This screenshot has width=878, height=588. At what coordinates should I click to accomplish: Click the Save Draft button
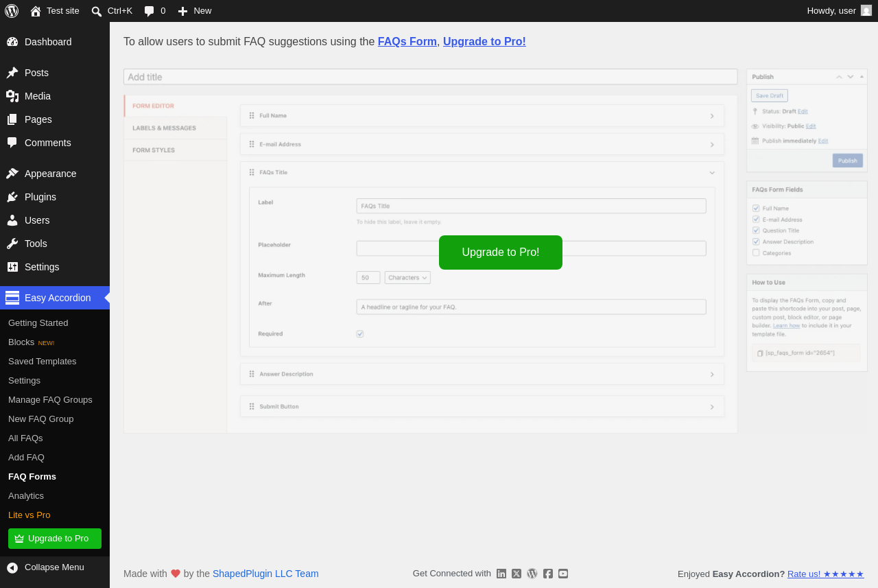pyautogui.click(x=770, y=96)
